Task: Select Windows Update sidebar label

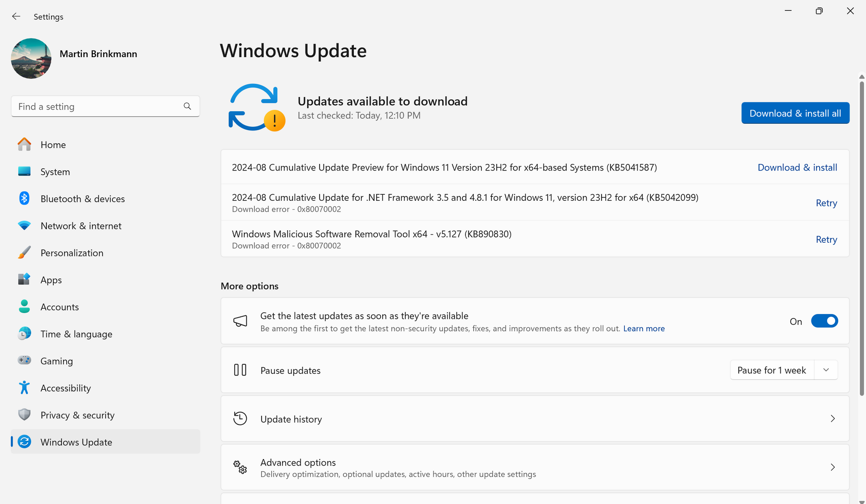Action: coord(76,442)
